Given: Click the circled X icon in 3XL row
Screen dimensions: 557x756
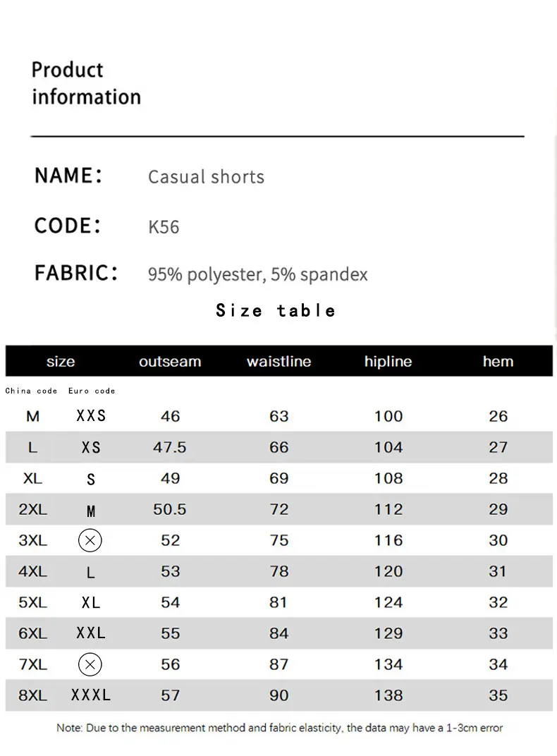Looking at the screenshot, I should [x=90, y=540].
